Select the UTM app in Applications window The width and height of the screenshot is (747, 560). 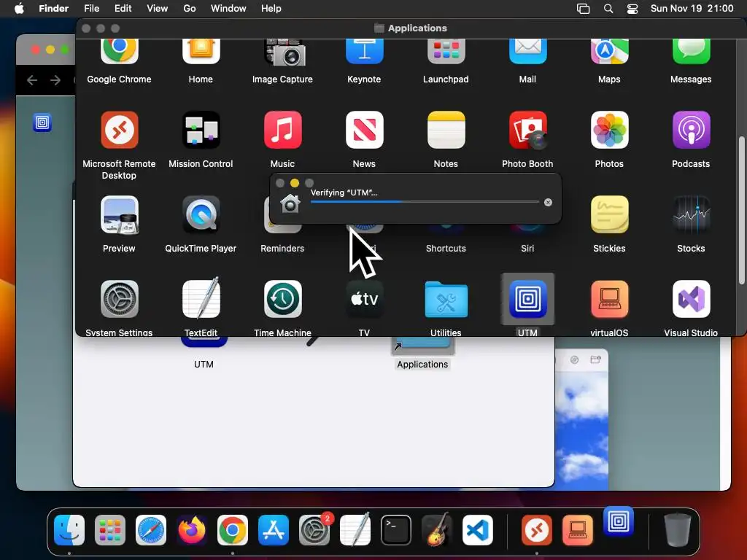tap(527, 299)
